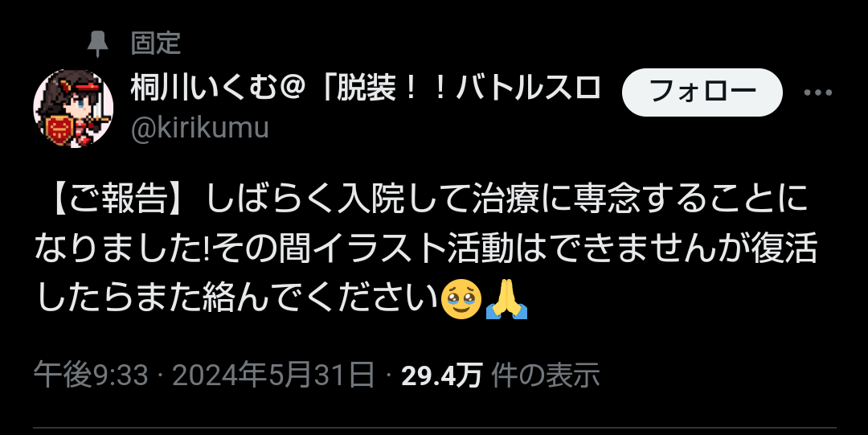Viewport: 868px width, 435px height.
Task: Click the 件の表示 views label
Action: click(546, 375)
